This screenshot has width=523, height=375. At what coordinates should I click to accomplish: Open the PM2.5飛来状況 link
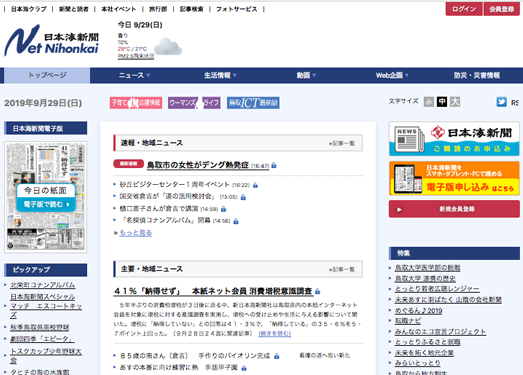click(136, 56)
